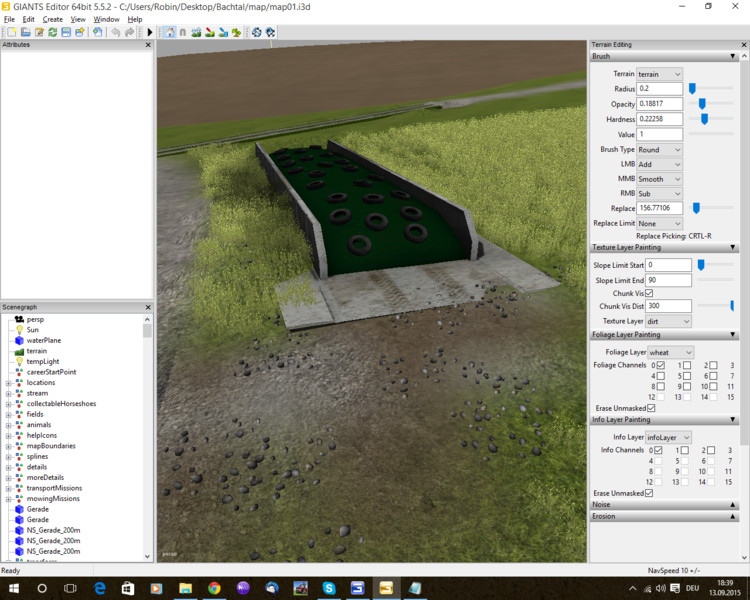Screen dimensions: 750x600
Task: Click the Save (floppy disk) toolbar icon
Action: pos(66,33)
